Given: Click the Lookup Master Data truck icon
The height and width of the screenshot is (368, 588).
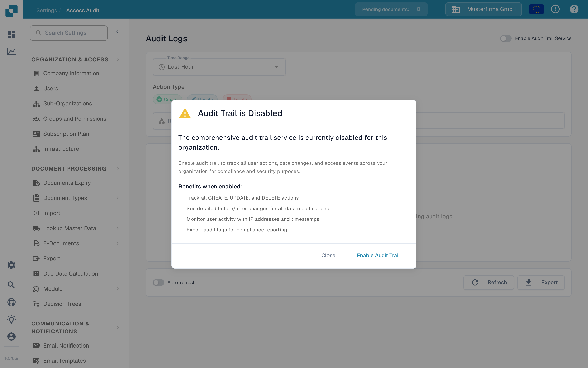Looking at the screenshot, I should (x=36, y=228).
